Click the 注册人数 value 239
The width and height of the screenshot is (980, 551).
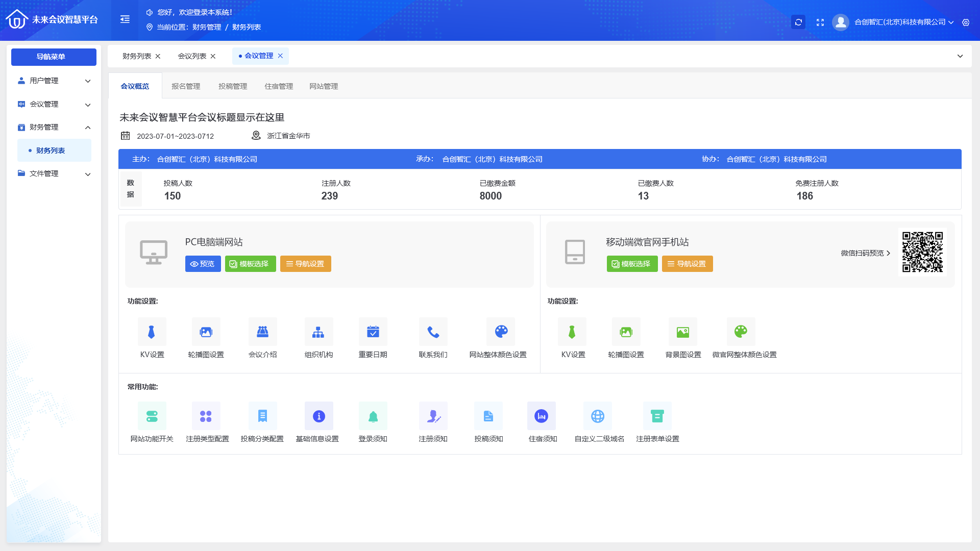330,196
